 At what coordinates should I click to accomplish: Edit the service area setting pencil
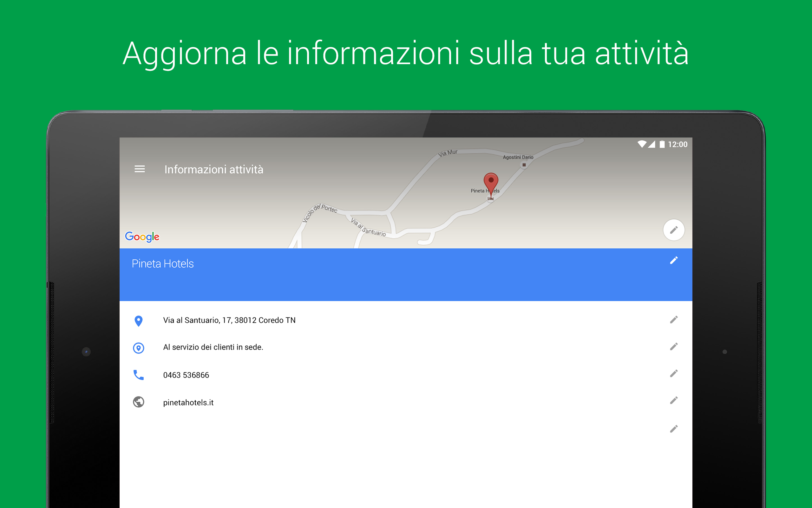click(x=674, y=346)
